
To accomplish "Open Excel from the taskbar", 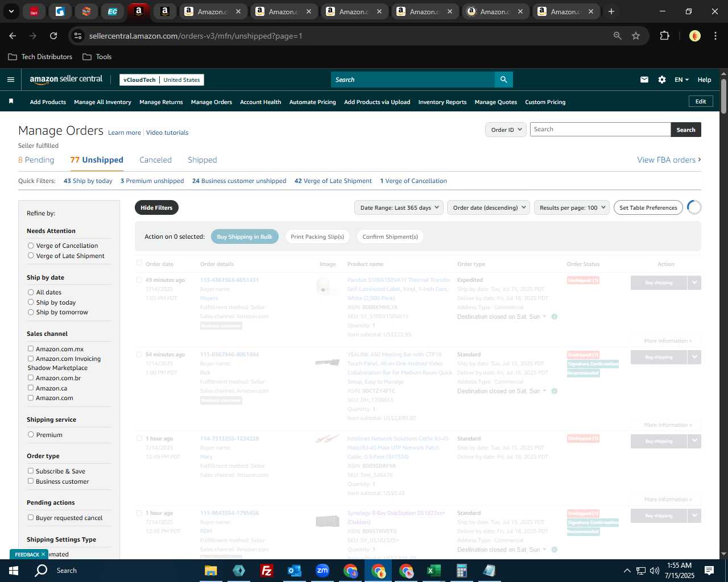I will pyautogui.click(x=433, y=571).
